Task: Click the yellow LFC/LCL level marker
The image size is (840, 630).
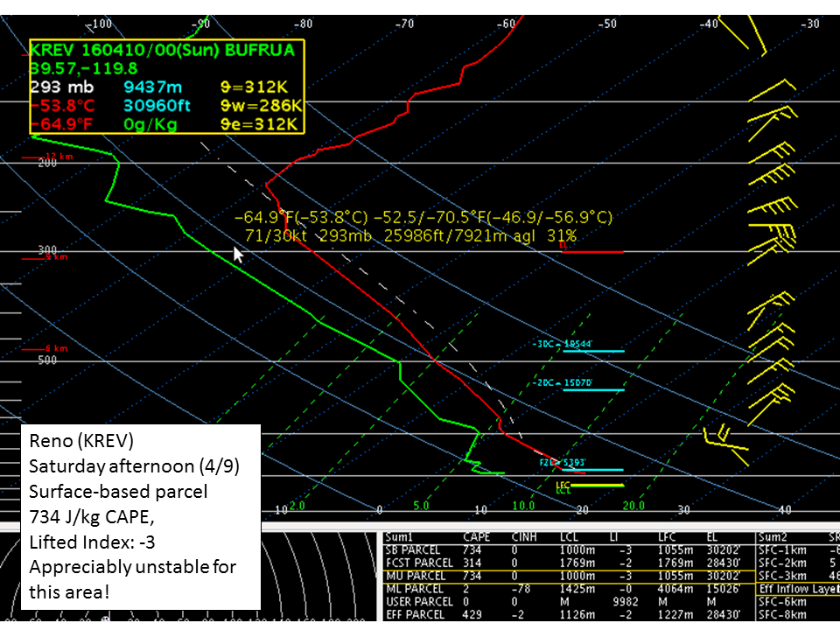Action: point(595,485)
